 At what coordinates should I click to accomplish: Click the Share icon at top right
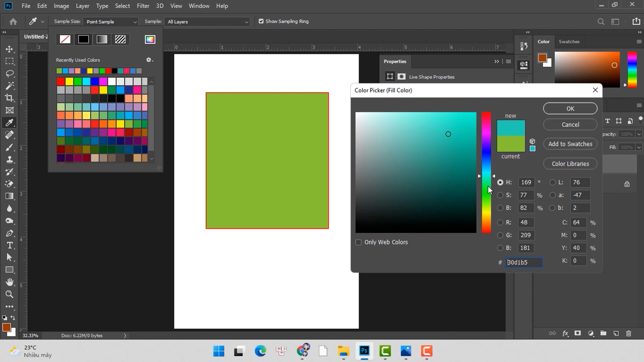click(x=636, y=21)
